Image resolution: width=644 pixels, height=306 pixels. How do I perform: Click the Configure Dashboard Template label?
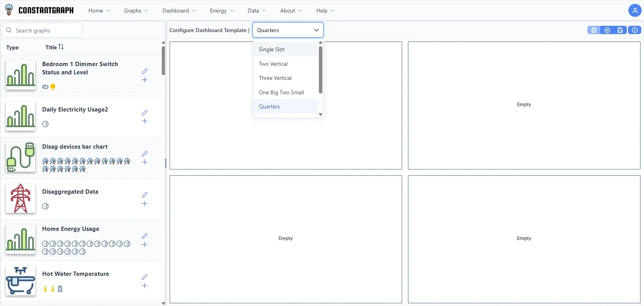tap(208, 30)
